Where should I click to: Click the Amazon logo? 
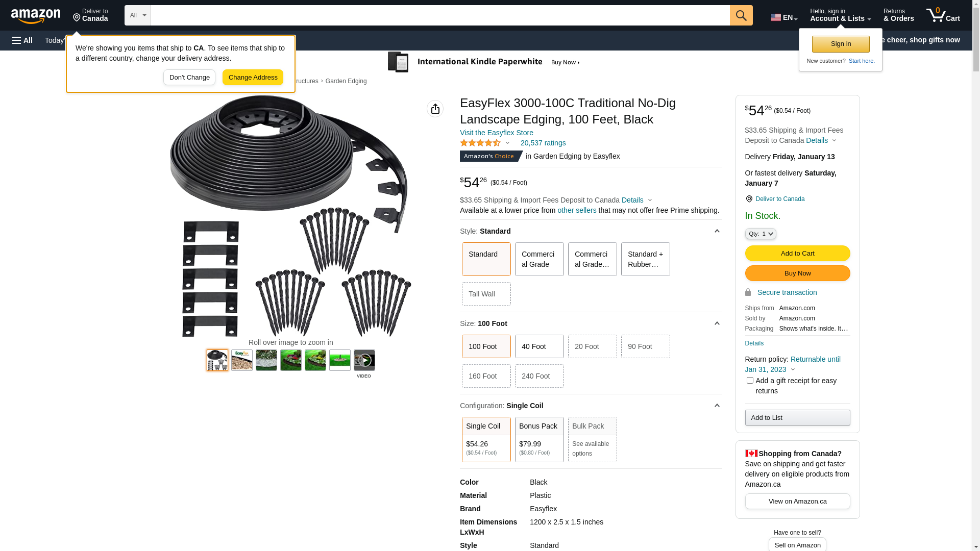(36, 16)
